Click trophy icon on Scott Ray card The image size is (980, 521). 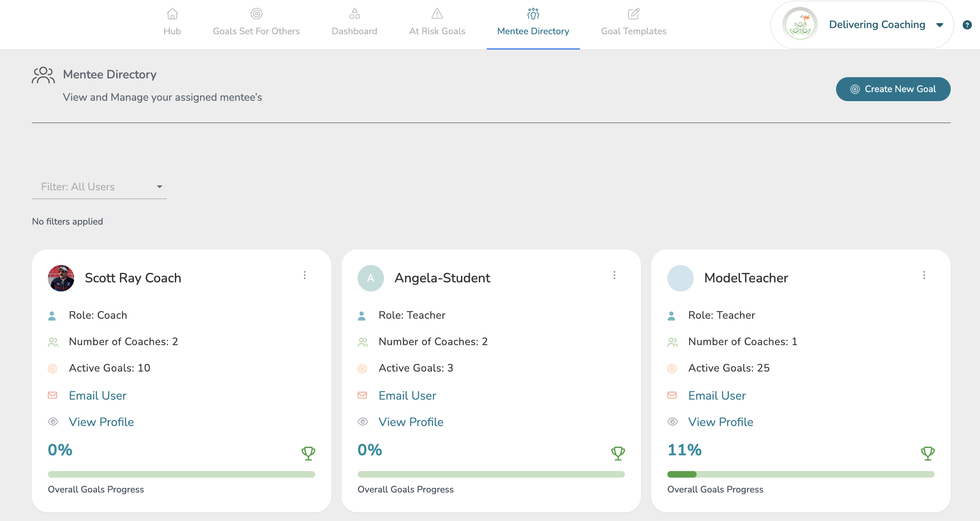(x=308, y=453)
